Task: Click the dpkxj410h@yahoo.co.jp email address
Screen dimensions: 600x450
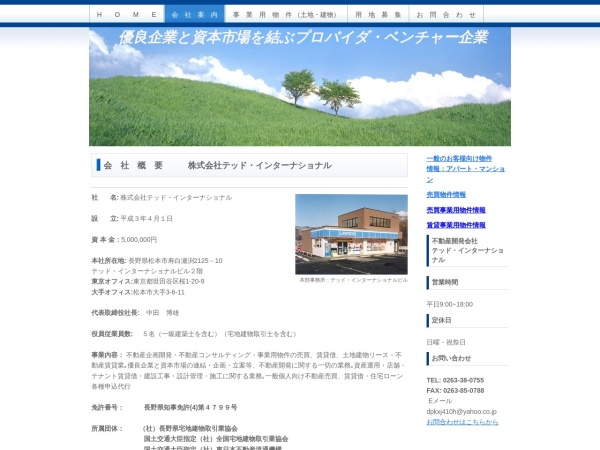Action: pyautogui.click(x=462, y=411)
